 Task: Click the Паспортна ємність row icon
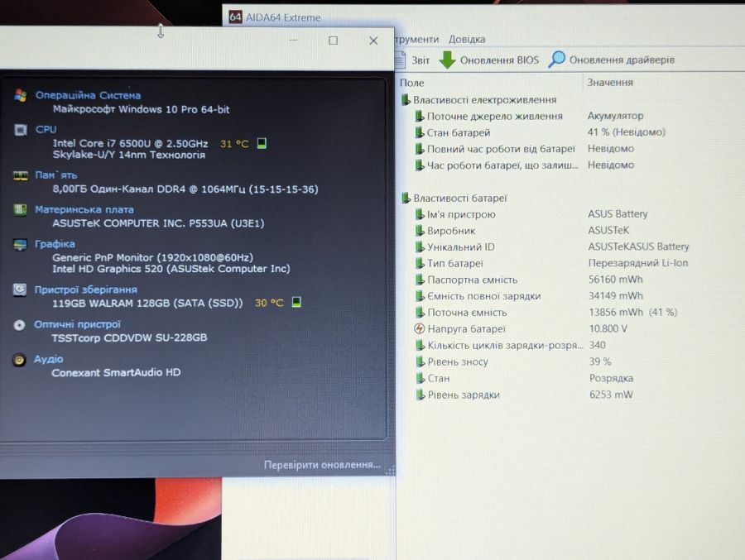pyautogui.click(x=420, y=280)
